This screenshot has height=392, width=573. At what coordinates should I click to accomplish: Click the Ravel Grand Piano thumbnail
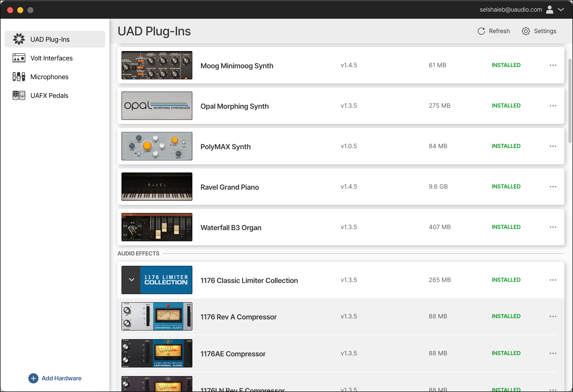pos(157,187)
